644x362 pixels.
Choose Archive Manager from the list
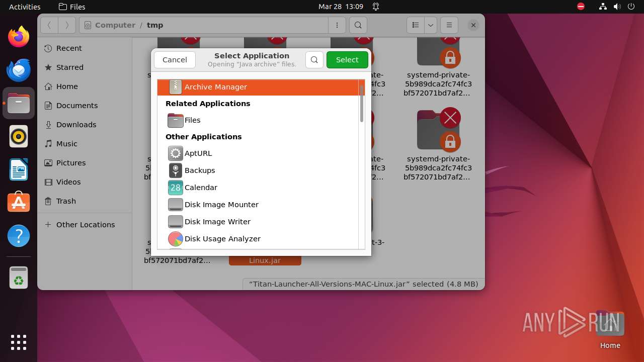pos(258,87)
